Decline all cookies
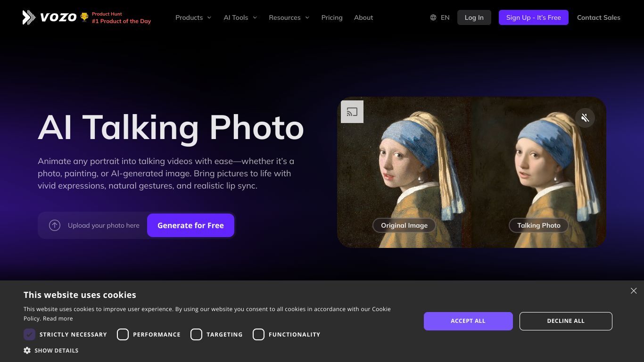Image resolution: width=644 pixels, height=362 pixels. [x=566, y=321]
